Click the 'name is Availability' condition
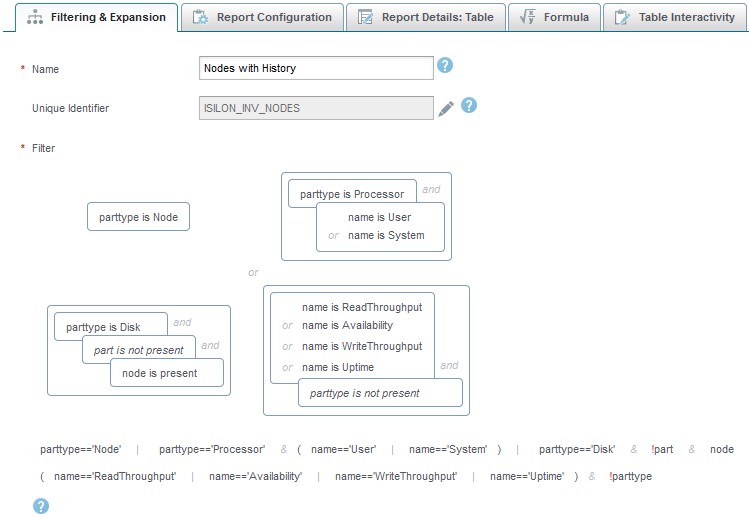The image size is (749, 517). (347, 325)
